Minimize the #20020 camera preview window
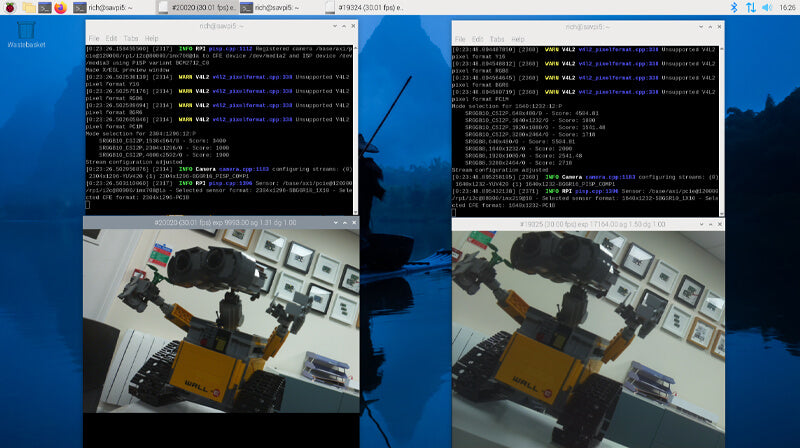The width and height of the screenshot is (800, 448). click(336, 222)
